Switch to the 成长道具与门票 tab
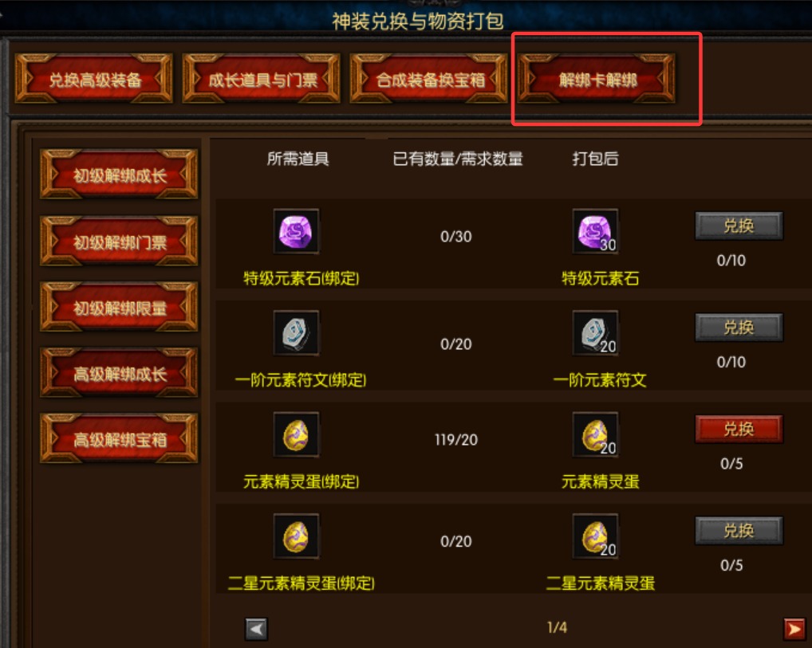This screenshot has height=648, width=812. [x=262, y=79]
